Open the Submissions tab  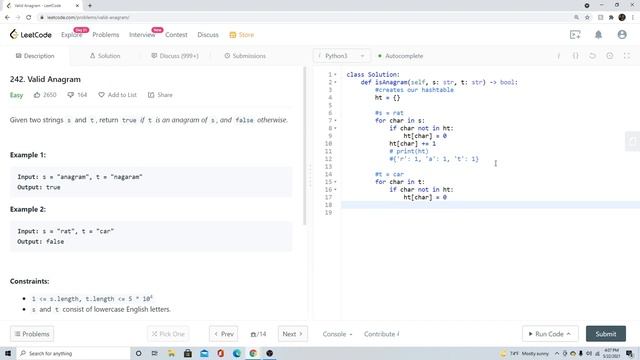click(x=245, y=56)
